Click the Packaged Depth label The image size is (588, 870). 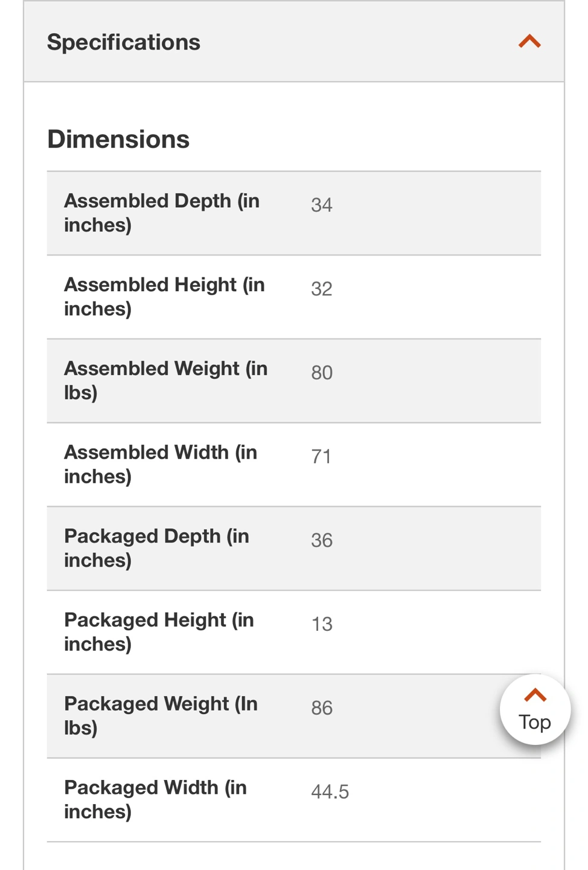tap(156, 548)
